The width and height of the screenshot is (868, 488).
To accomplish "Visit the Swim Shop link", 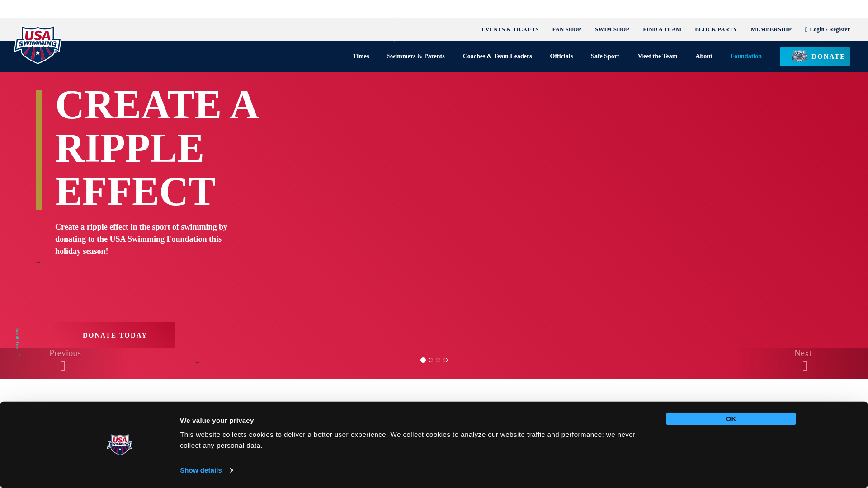I will tap(612, 29).
